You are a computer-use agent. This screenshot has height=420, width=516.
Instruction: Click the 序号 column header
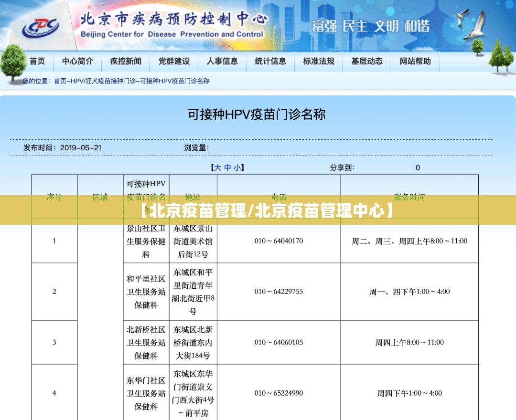pyautogui.click(x=54, y=197)
